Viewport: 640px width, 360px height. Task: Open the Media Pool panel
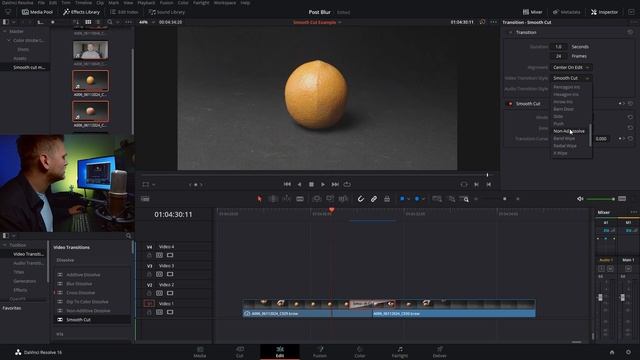pyautogui.click(x=37, y=12)
